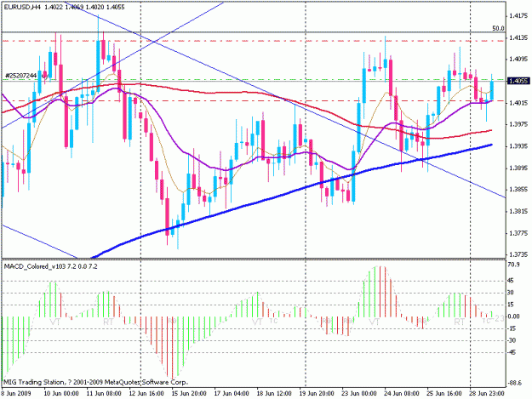The width and height of the screenshot is (532, 399).
Task: Click the highlighted 1.4055 current price tag
Action: click(x=518, y=81)
